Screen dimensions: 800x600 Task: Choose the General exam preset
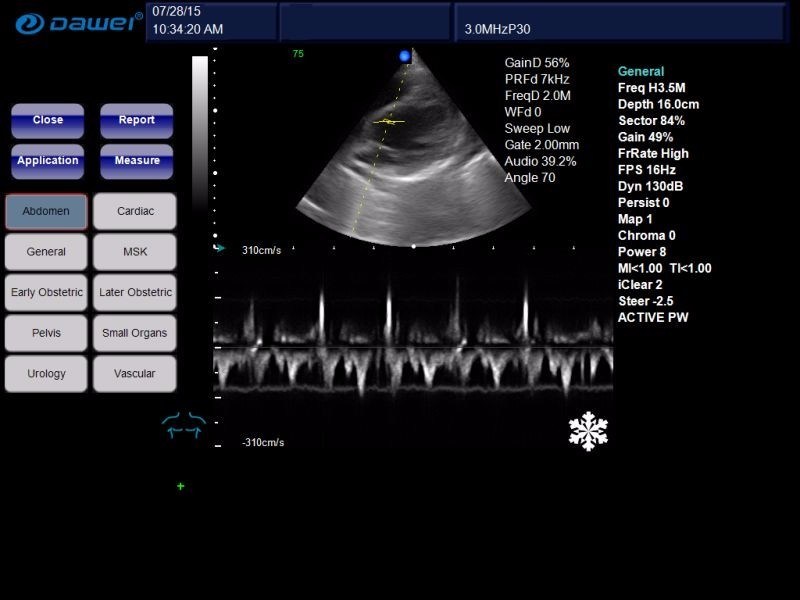(46, 252)
